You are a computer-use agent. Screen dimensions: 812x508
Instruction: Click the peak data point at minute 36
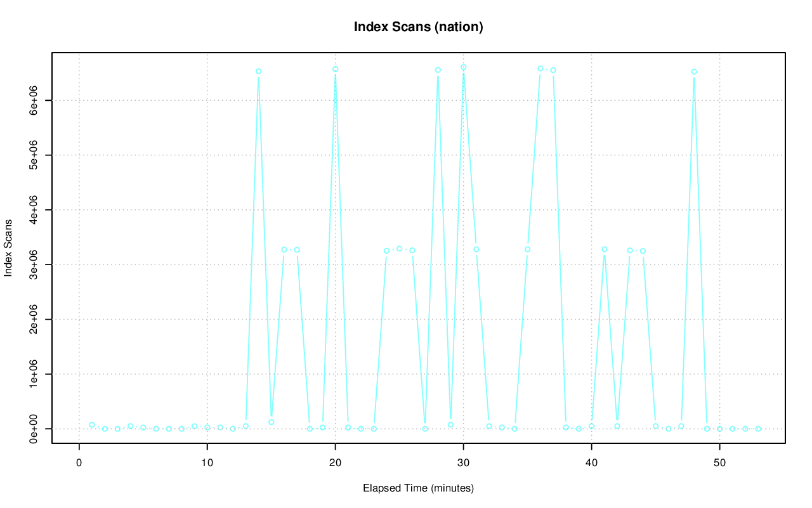pyautogui.click(x=540, y=68)
